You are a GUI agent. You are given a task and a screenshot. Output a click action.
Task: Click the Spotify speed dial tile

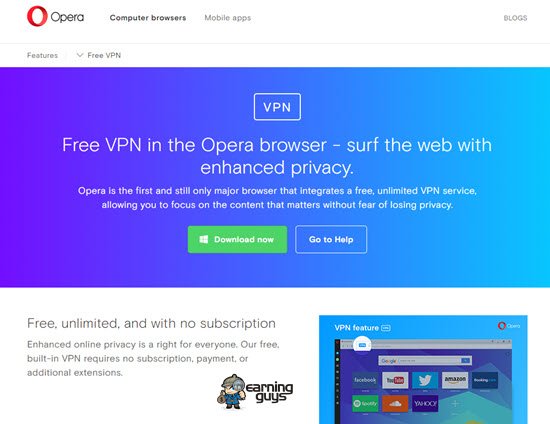click(365, 403)
